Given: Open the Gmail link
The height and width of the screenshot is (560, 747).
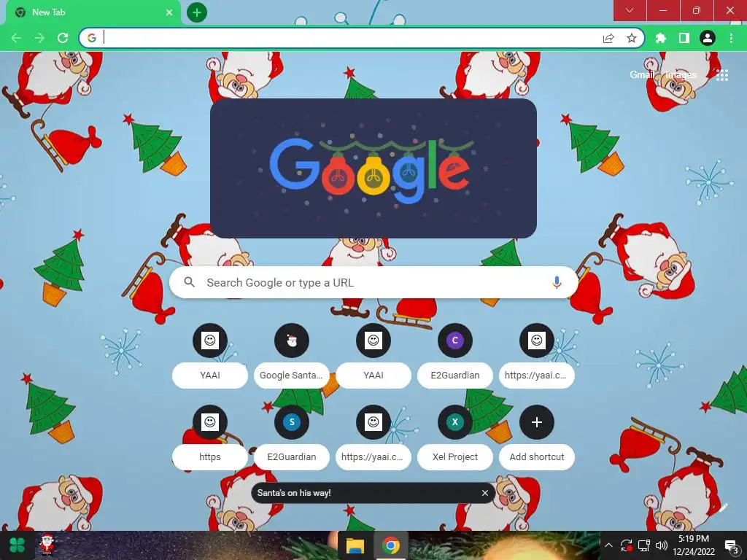Looking at the screenshot, I should point(641,75).
